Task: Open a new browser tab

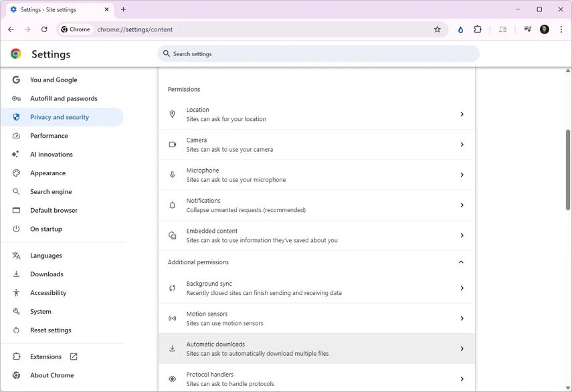Action: pyautogui.click(x=123, y=9)
